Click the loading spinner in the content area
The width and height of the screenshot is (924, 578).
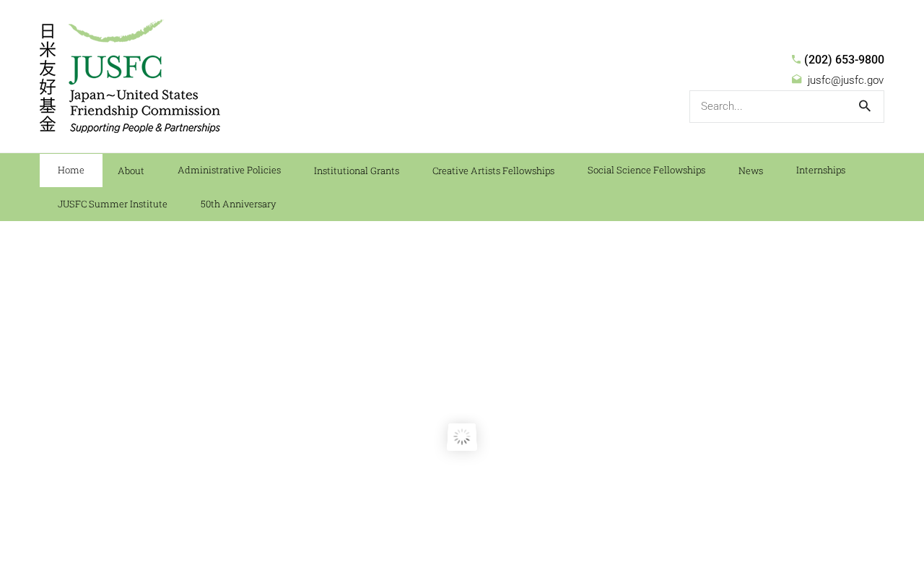point(462,437)
